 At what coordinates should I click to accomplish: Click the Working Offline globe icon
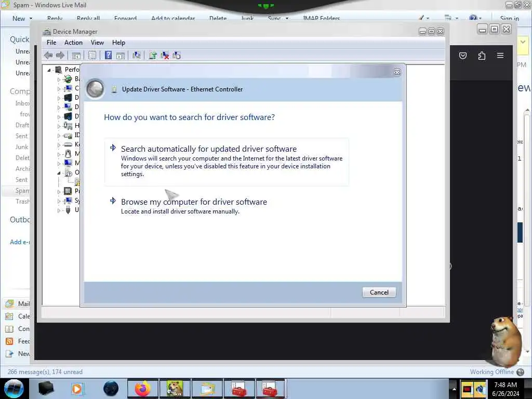pos(520,372)
